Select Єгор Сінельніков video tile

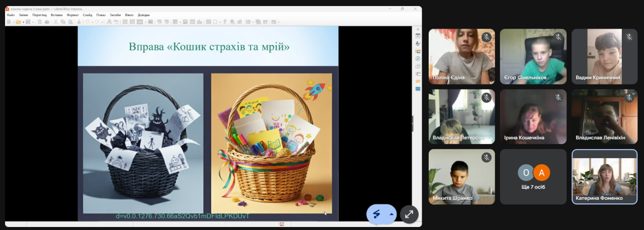pyautogui.click(x=533, y=56)
